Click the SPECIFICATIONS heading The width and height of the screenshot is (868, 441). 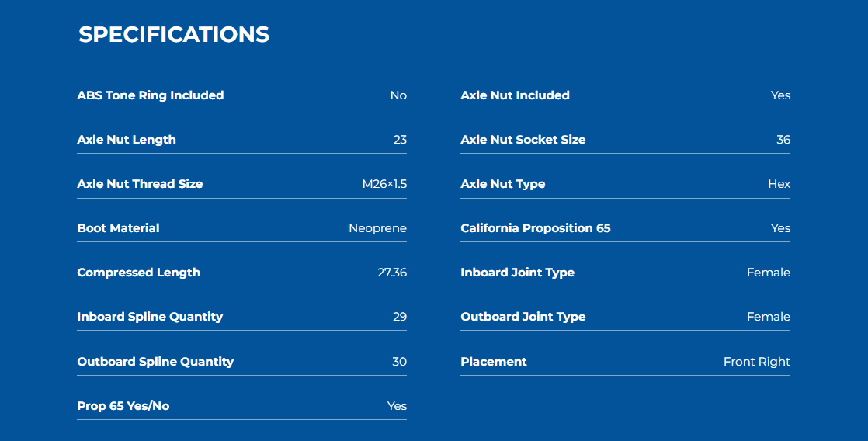174,34
